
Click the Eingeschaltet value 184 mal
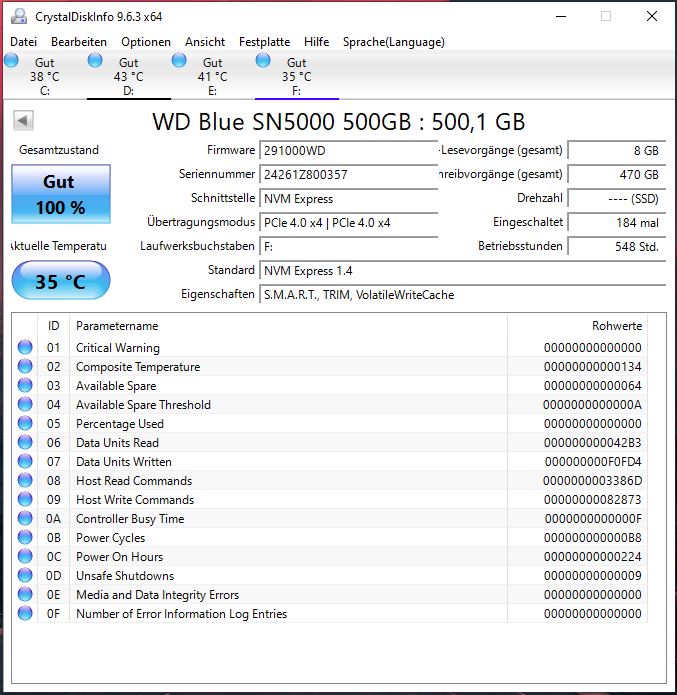coord(617,223)
